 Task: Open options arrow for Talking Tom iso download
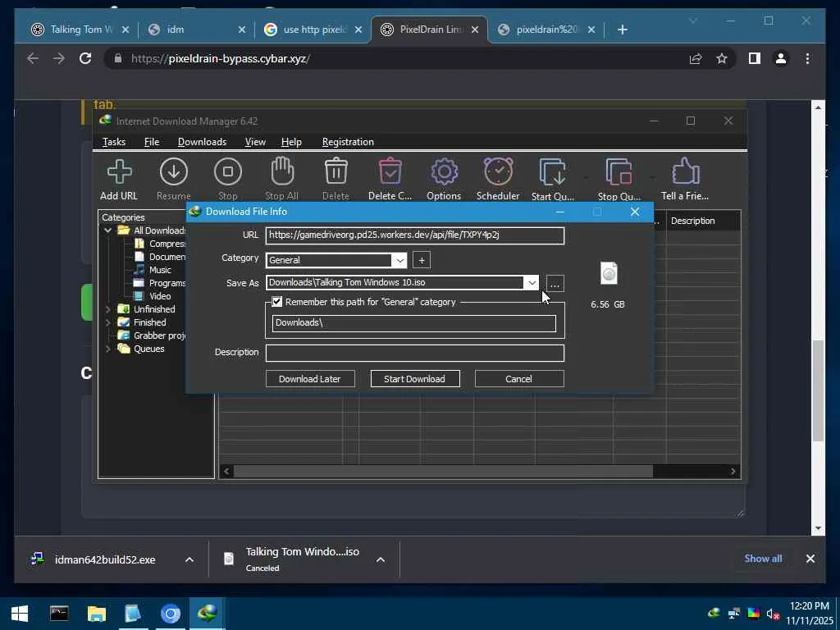(x=381, y=559)
